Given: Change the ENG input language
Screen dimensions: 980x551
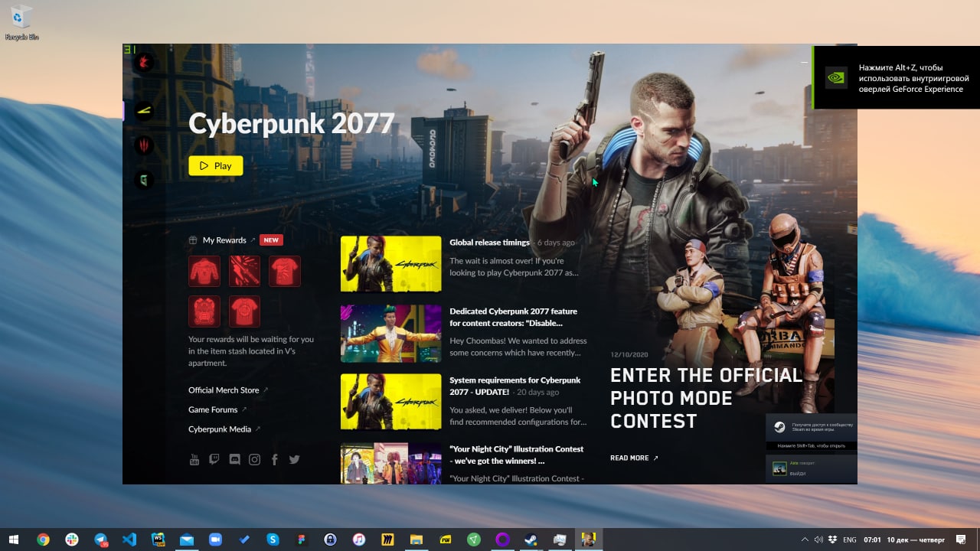Looking at the screenshot, I should 850,540.
